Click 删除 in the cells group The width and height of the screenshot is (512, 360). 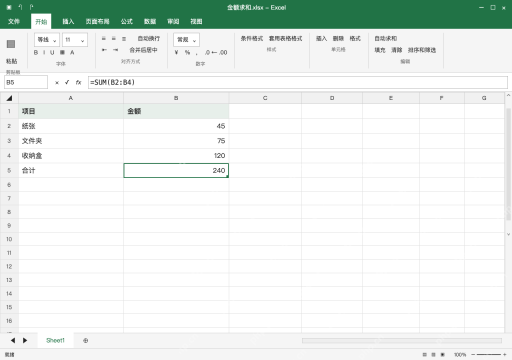click(x=338, y=39)
